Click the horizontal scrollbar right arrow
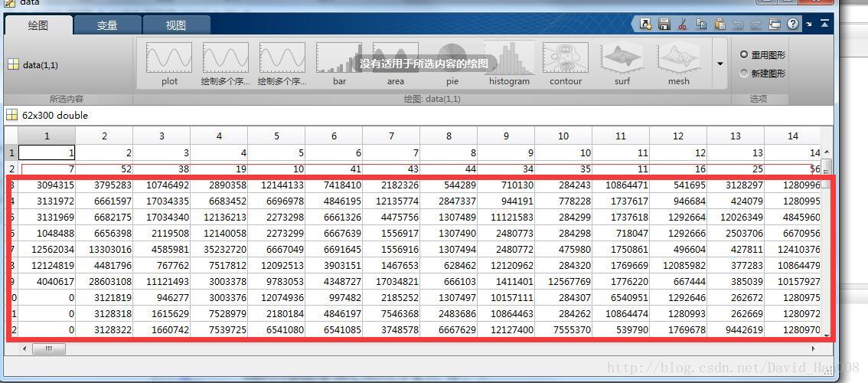868x383 pixels. coord(813,349)
